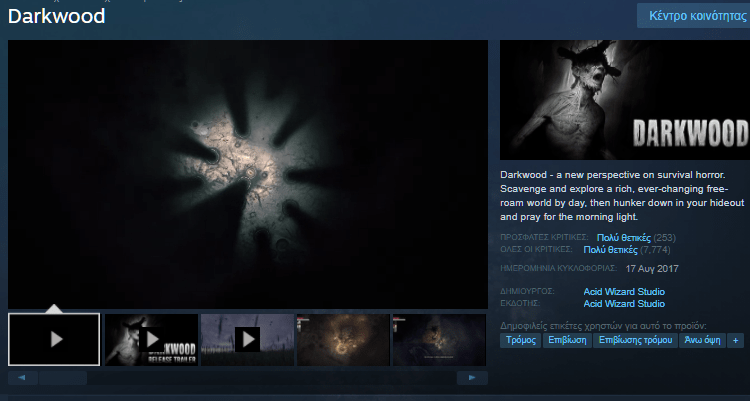Select the fifth dark screenshot thumbnail
This screenshot has width=750, height=401.
coord(439,340)
